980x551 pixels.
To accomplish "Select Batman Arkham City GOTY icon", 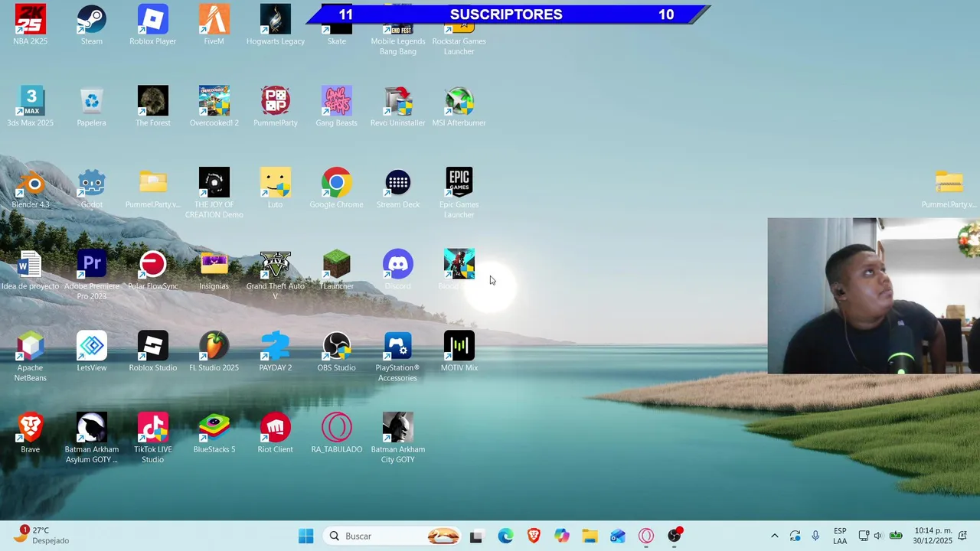I will (x=398, y=429).
